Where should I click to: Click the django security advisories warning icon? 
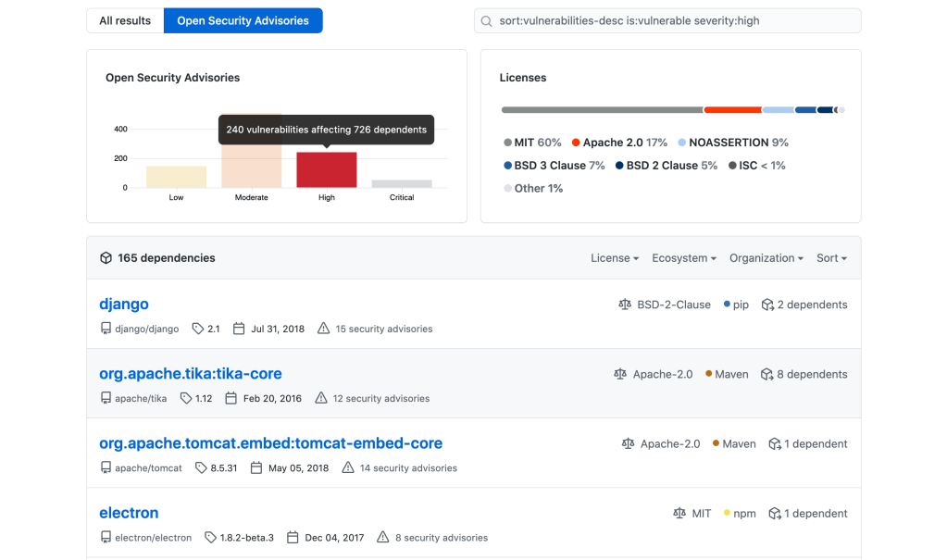tap(324, 329)
